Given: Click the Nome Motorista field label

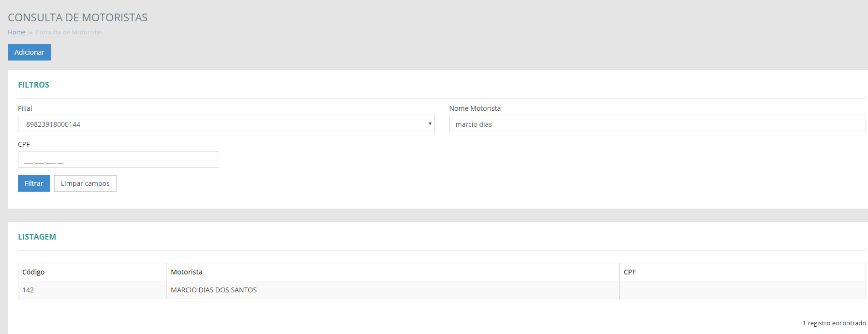Looking at the screenshot, I should tap(475, 108).
